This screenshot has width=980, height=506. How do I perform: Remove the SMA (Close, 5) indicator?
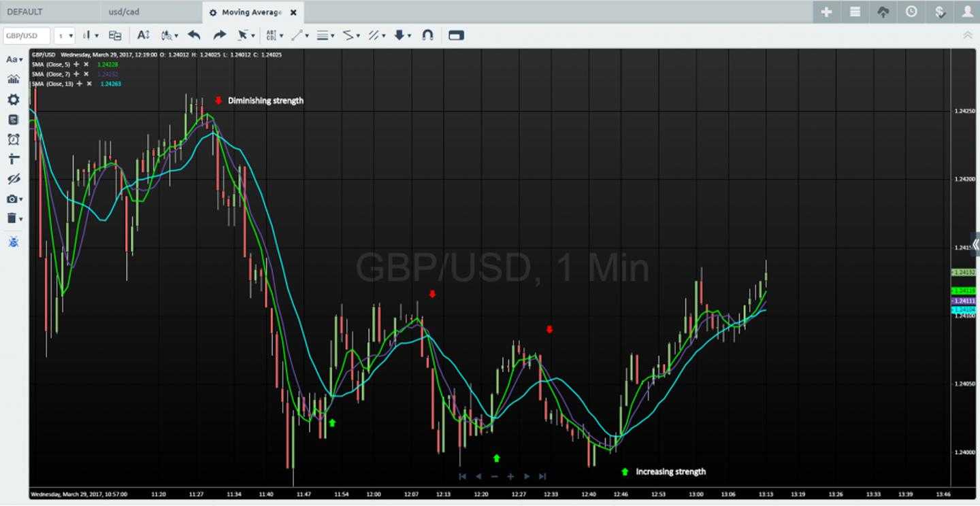point(86,65)
